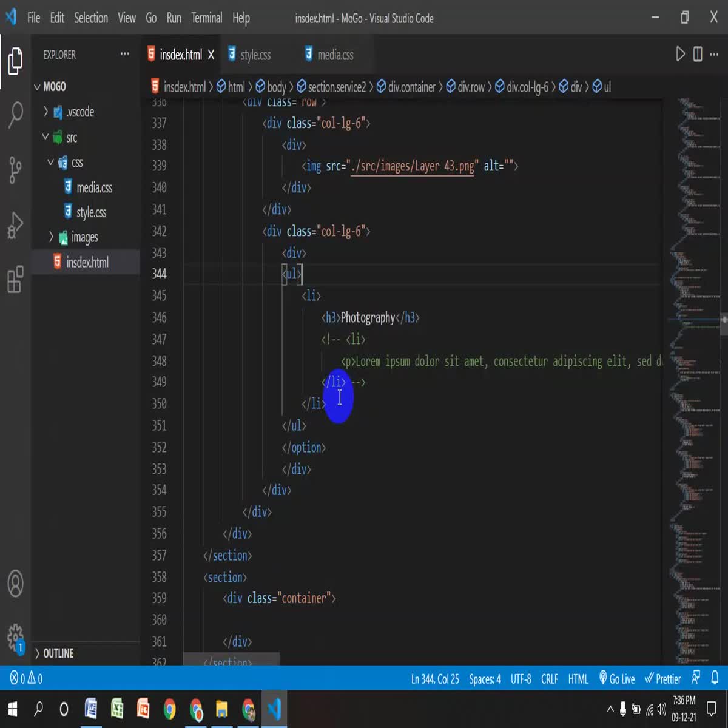Open the Manage gear icon

tap(15, 637)
